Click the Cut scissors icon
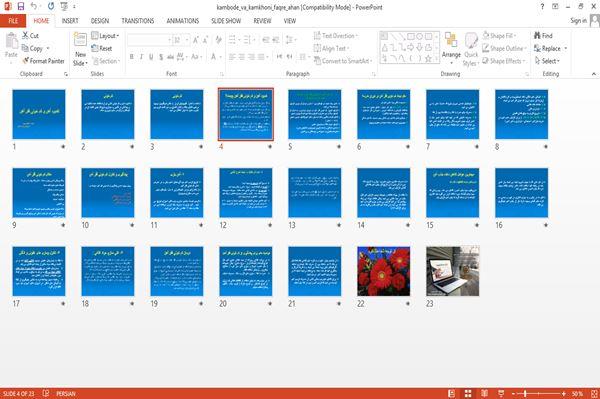Image resolution: width=600 pixels, height=399 pixels. (x=25, y=35)
